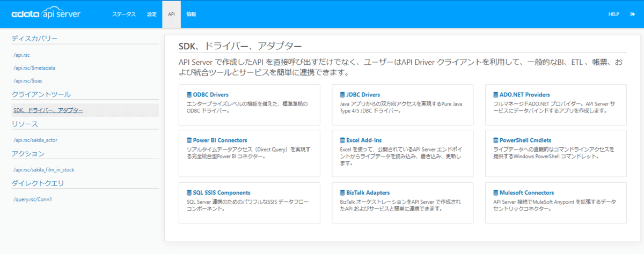The width and height of the screenshot is (644, 254).
Task: Click the database icon beside ODBC Drivers
Action: point(189,95)
